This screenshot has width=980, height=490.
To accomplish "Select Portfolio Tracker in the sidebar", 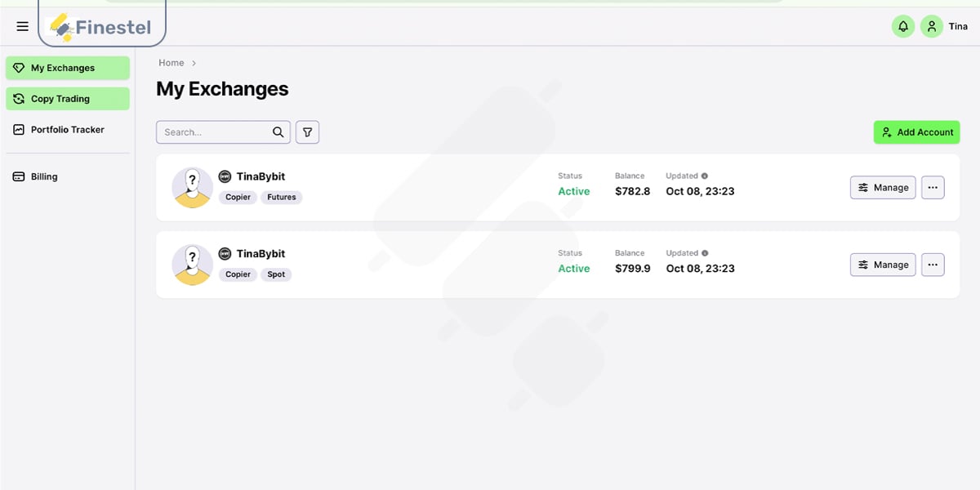I will (x=68, y=130).
